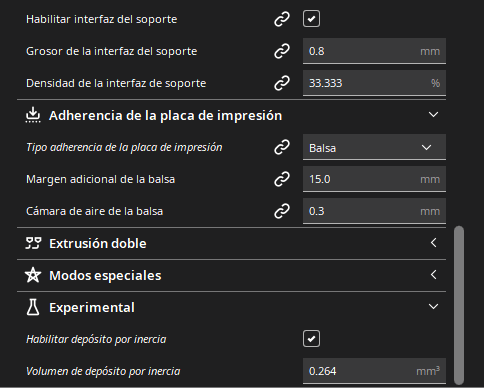The width and height of the screenshot is (484, 388).
Task: Click link icon for Grosor de la interfaz
Action: [282, 51]
